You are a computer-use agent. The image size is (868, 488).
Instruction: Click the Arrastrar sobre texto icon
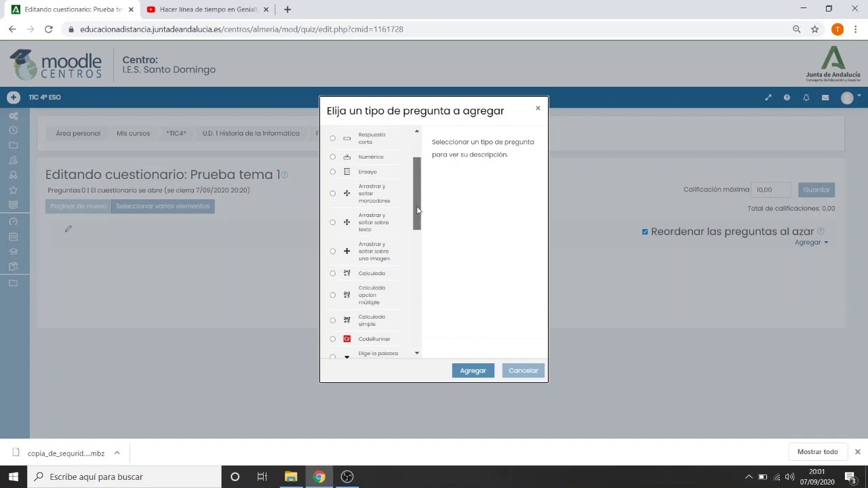347,222
